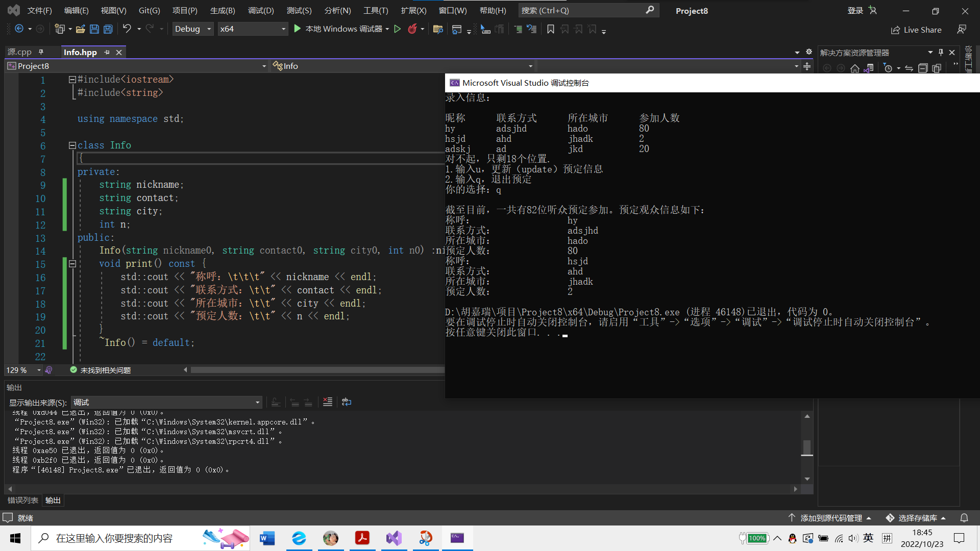This screenshot has height=551, width=980.
Task: Open the x64 platform dropdown
Action: pyautogui.click(x=252, y=29)
